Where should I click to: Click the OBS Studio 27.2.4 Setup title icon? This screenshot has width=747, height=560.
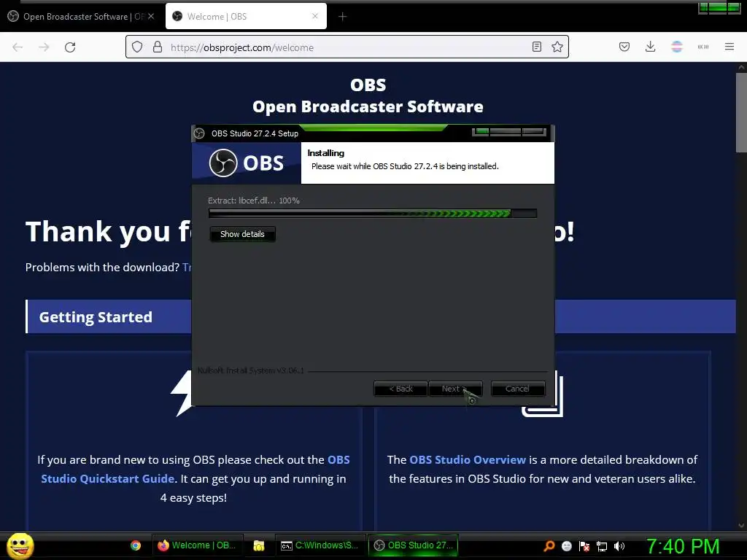(200, 134)
